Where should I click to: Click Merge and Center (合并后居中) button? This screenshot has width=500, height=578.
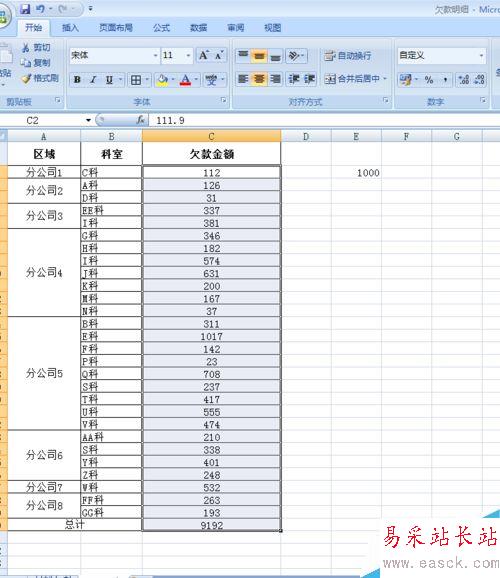pos(352,79)
